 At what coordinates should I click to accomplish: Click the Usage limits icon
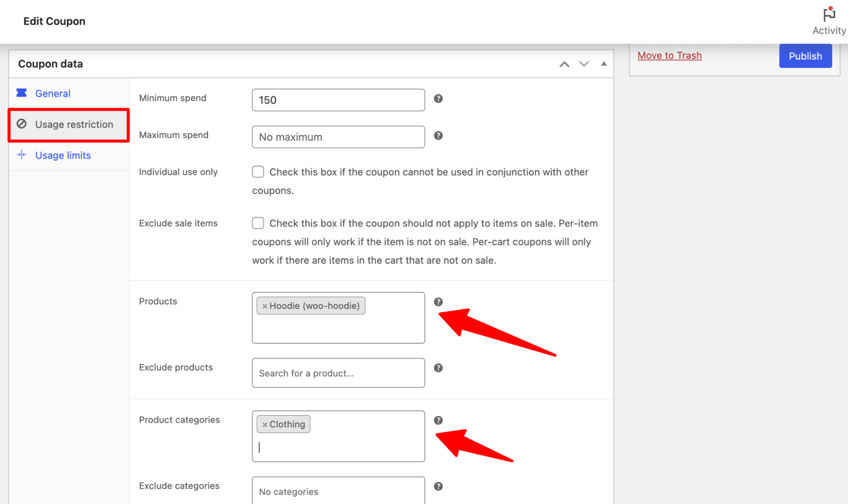pyautogui.click(x=22, y=155)
